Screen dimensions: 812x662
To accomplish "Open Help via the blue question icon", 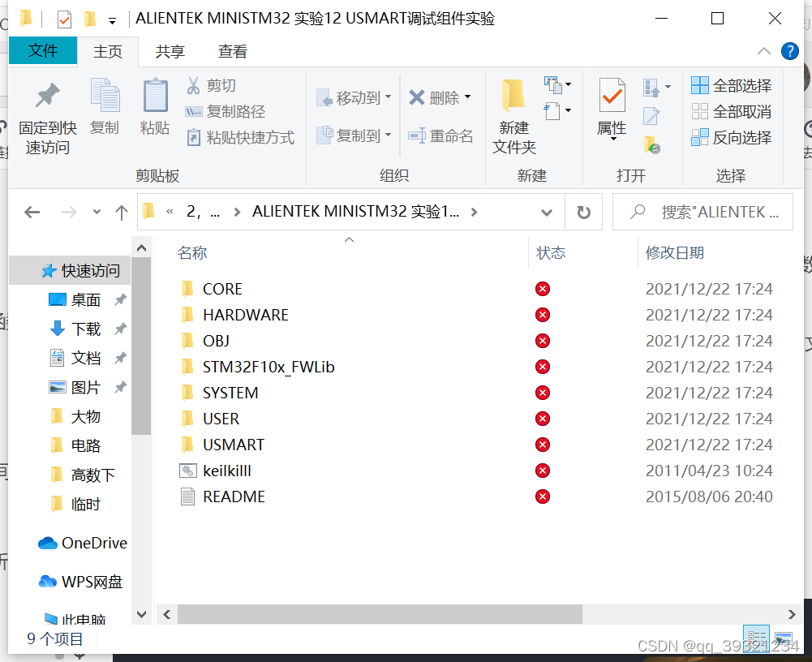I will point(790,51).
